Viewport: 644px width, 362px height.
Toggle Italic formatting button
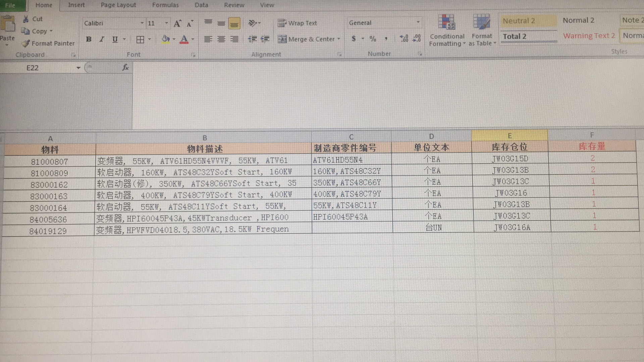coord(102,39)
